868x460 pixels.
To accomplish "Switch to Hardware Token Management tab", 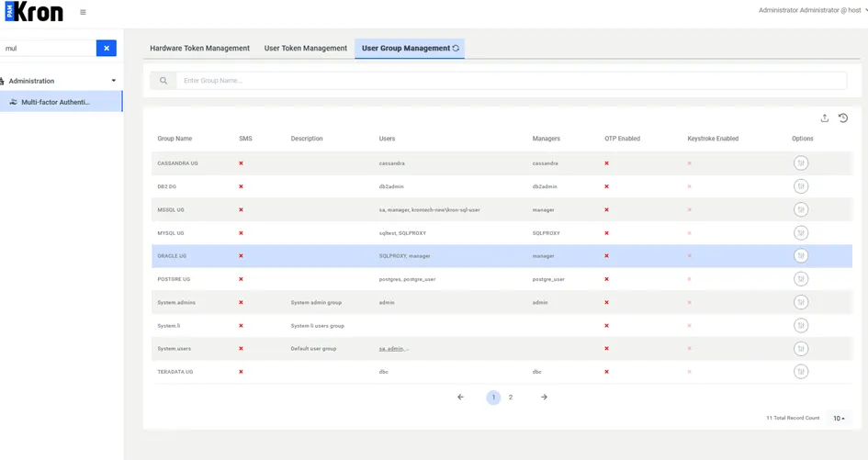I will coord(200,48).
